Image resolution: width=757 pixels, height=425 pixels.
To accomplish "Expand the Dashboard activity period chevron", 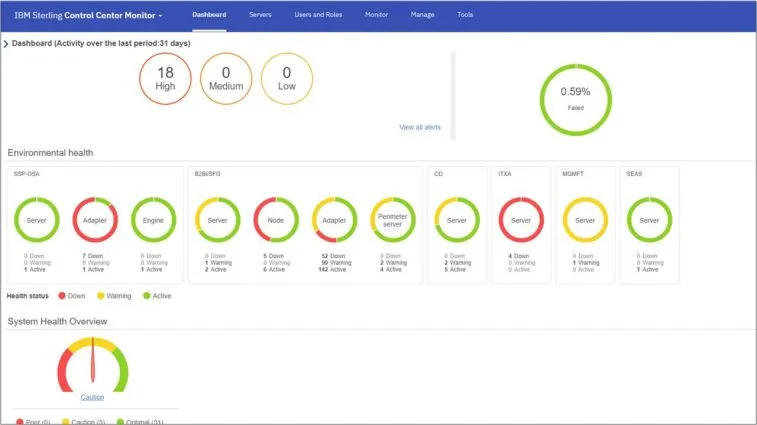I will point(6,44).
